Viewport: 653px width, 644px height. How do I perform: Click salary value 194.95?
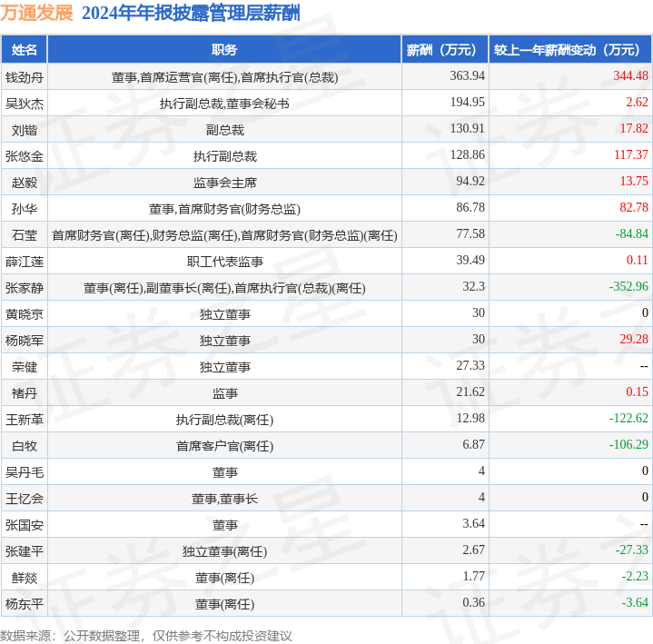467,102
